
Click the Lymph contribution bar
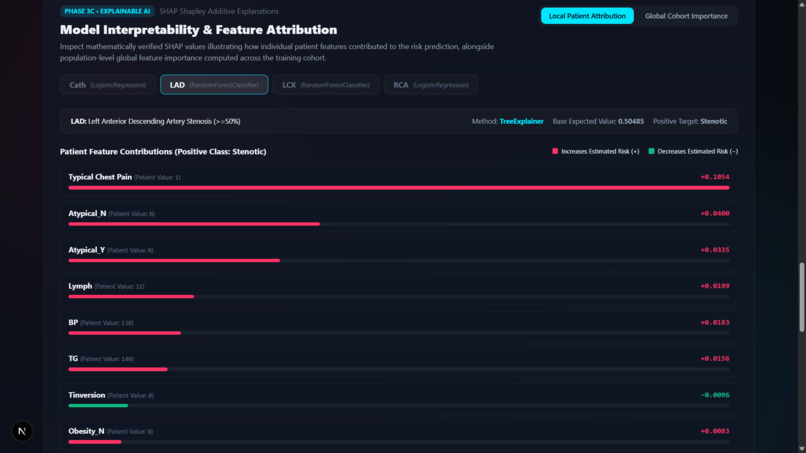click(131, 297)
